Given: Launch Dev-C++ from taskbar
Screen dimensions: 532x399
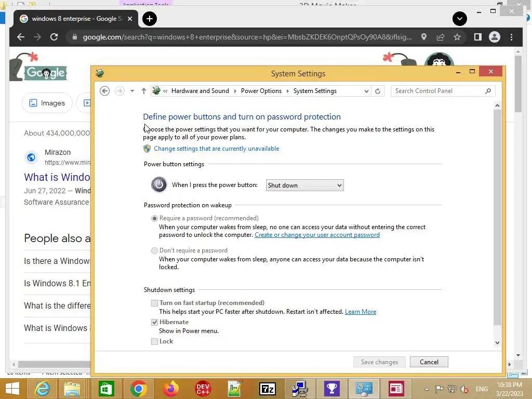Looking at the screenshot, I should click(203, 389).
